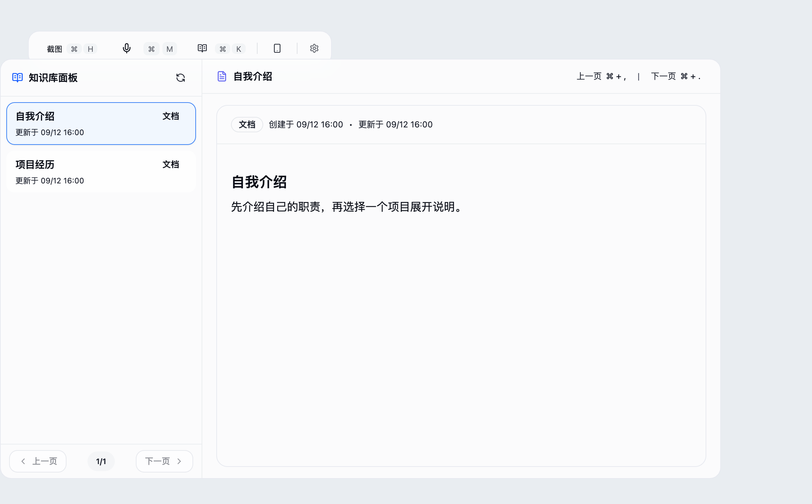This screenshot has height=504, width=812.
Task: Open the knowledge base book icon in toolbar
Action: click(x=202, y=48)
